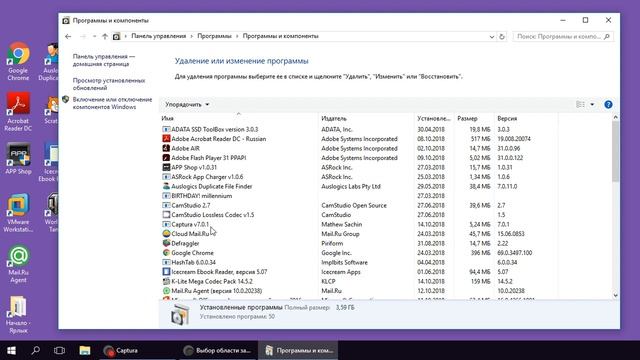This screenshot has width=640, height=360.
Task: Click the Mail.Ru Agent row icon in list
Action: click(x=166, y=291)
